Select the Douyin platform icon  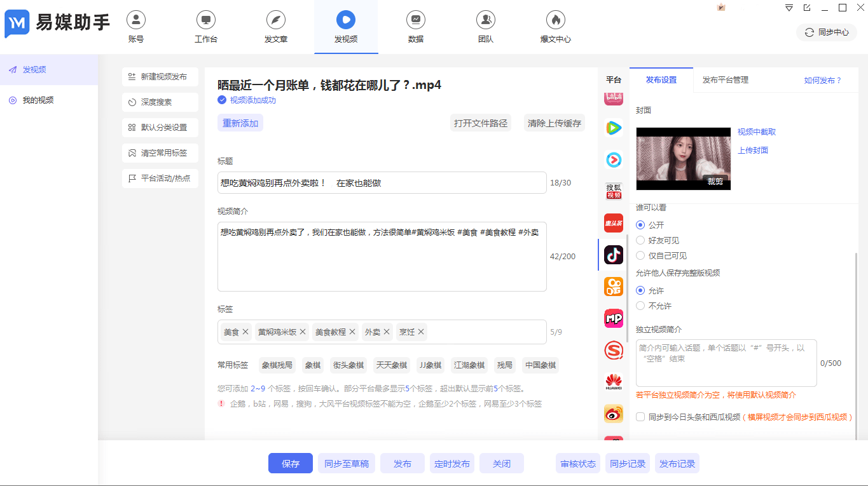click(613, 255)
